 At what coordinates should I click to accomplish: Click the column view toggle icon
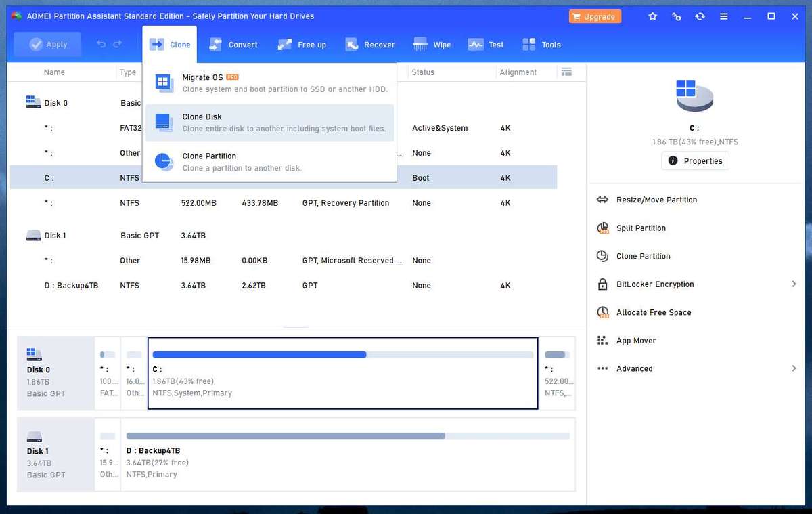click(567, 72)
